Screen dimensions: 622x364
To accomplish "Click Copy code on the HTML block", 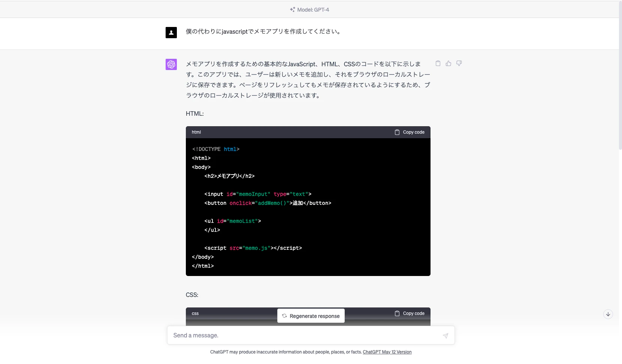I will [x=413, y=132].
